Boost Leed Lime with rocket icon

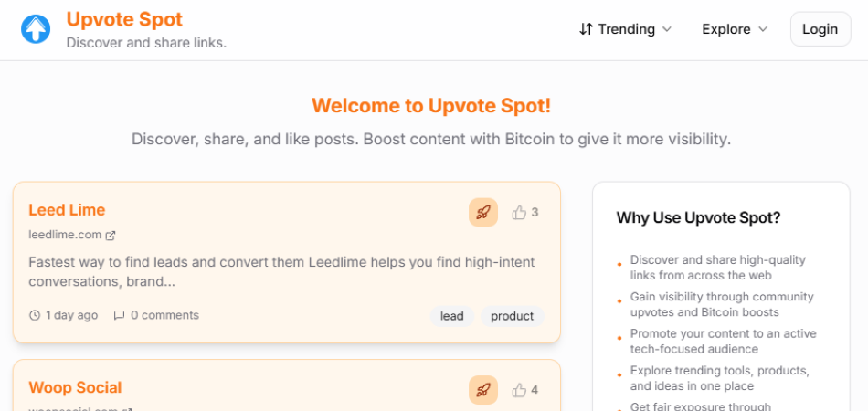click(x=483, y=213)
